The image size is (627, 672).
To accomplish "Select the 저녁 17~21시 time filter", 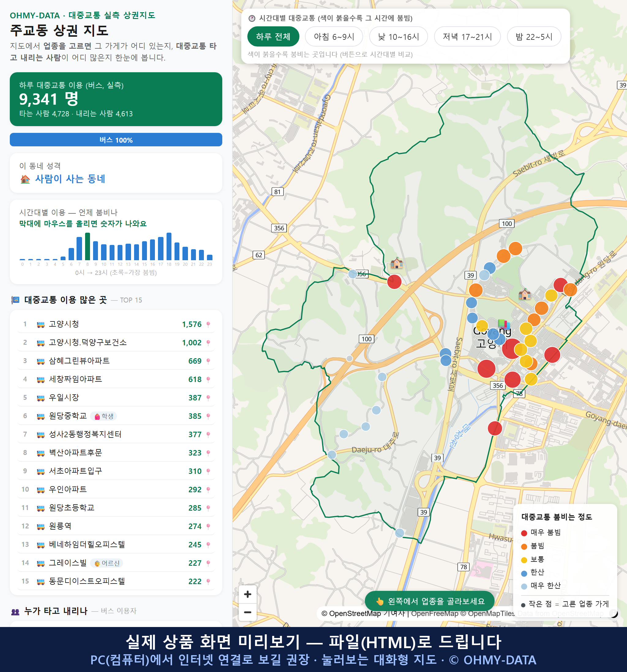I will 467,36.
